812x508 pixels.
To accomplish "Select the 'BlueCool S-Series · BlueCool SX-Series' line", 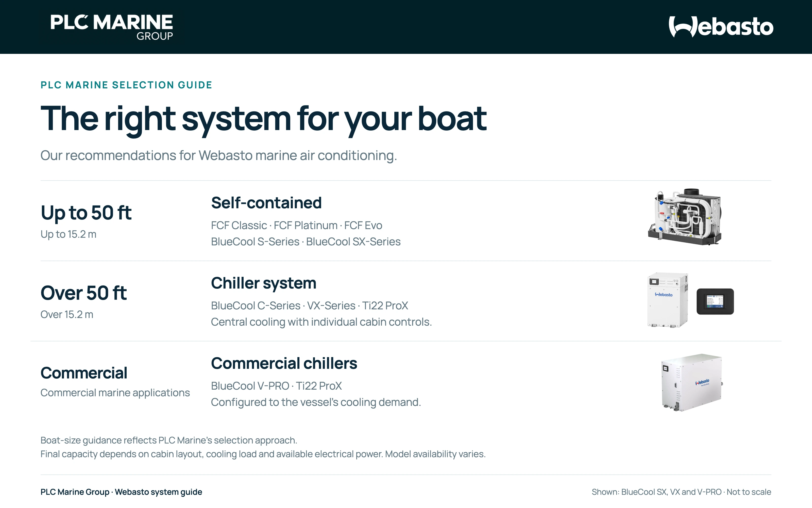I will [x=306, y=242].
